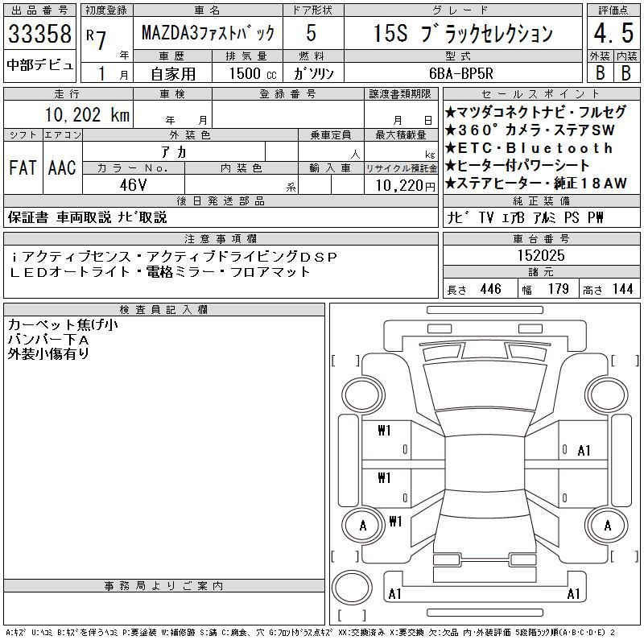This screenshot has height=644, width=644.
Task: Click the top-left bracket box of car diagram
Action: pos(346,361)
